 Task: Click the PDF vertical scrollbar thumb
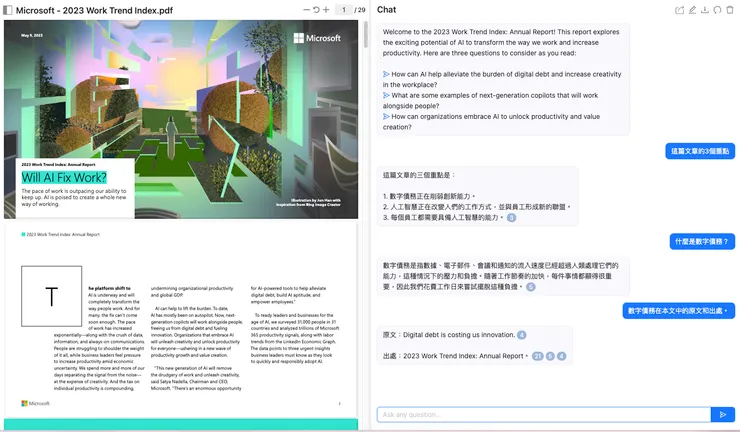[366, 34]
